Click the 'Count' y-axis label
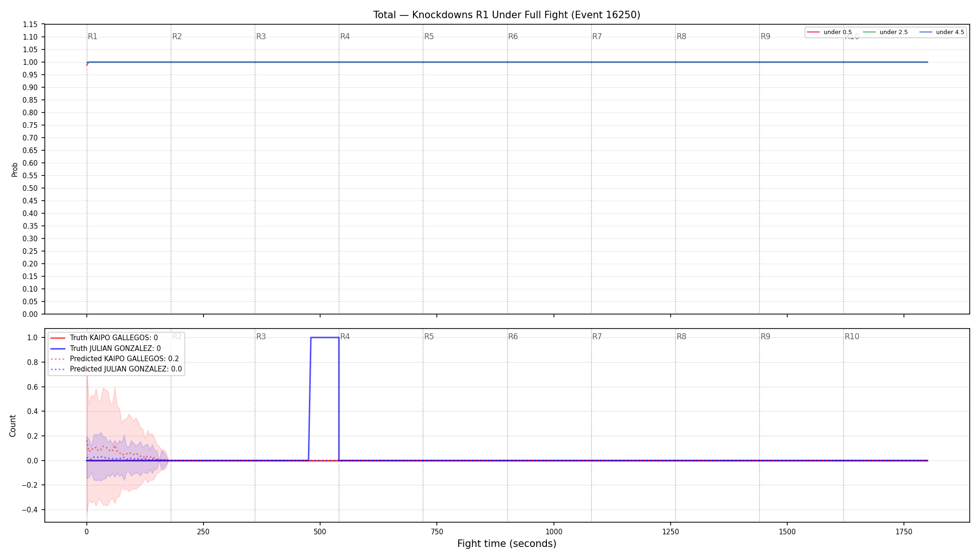The width and height of the screenshot is (980, 560). pos(13,426)
